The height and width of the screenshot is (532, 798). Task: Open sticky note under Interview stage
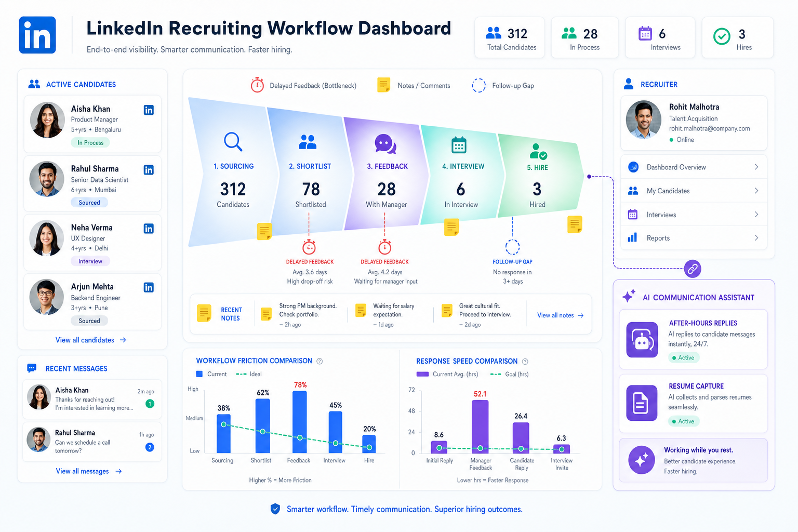[x=451, y=227]
